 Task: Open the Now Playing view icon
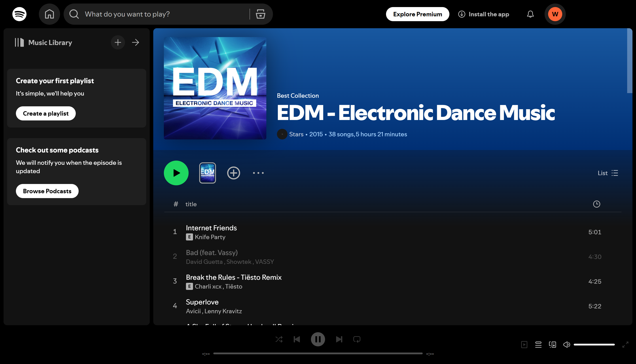click(525, 345)
